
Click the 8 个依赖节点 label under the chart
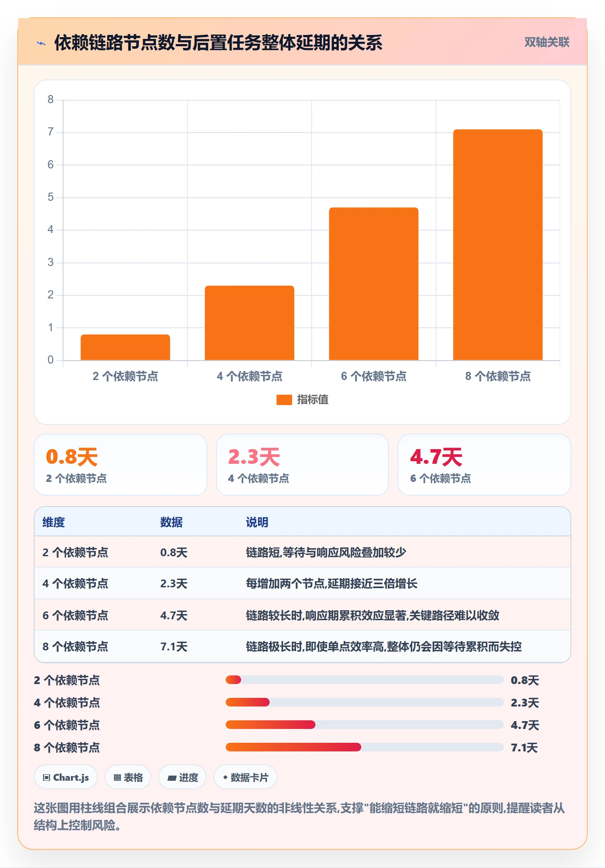point(498,376)
